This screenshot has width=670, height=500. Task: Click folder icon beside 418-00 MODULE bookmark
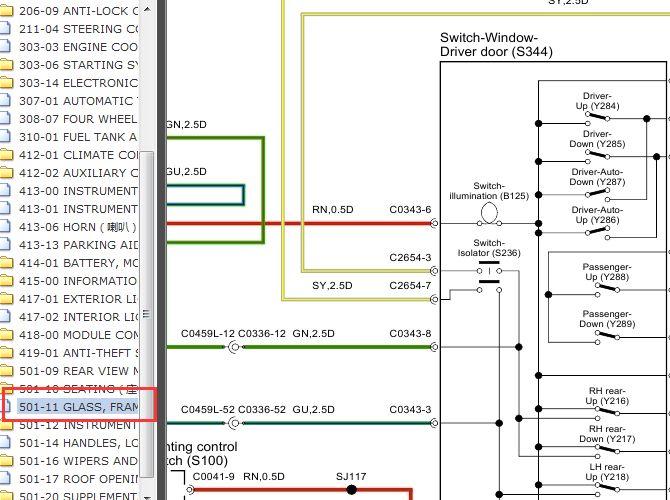point(6,335)
